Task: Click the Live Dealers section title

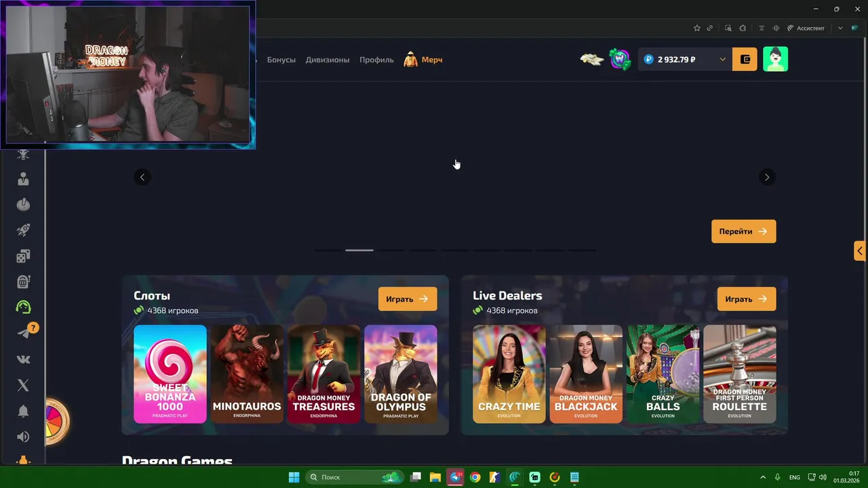Action: 507,296
